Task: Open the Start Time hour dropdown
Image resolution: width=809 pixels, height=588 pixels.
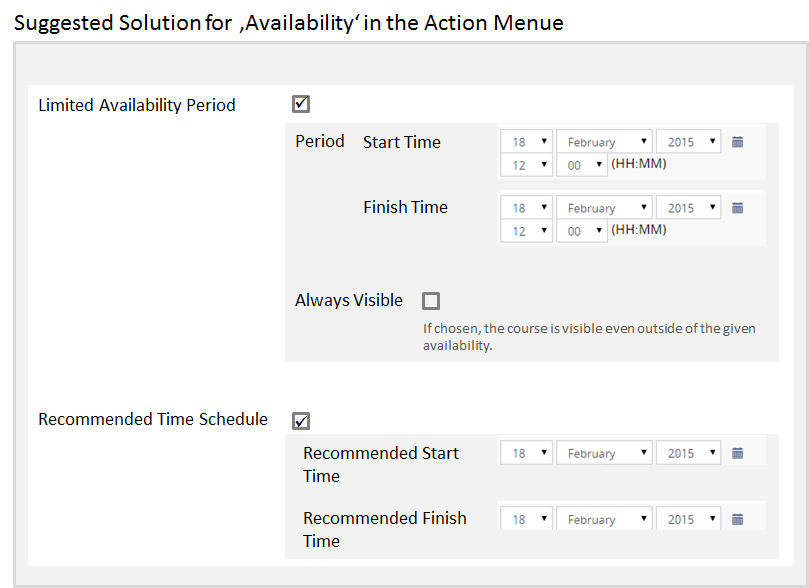Action: click(527, 165)
